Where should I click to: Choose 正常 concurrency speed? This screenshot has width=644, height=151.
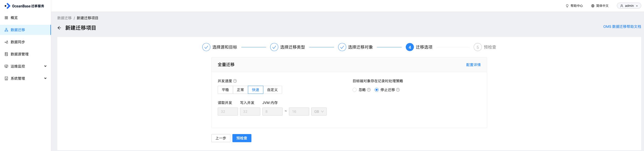(241, 90)
